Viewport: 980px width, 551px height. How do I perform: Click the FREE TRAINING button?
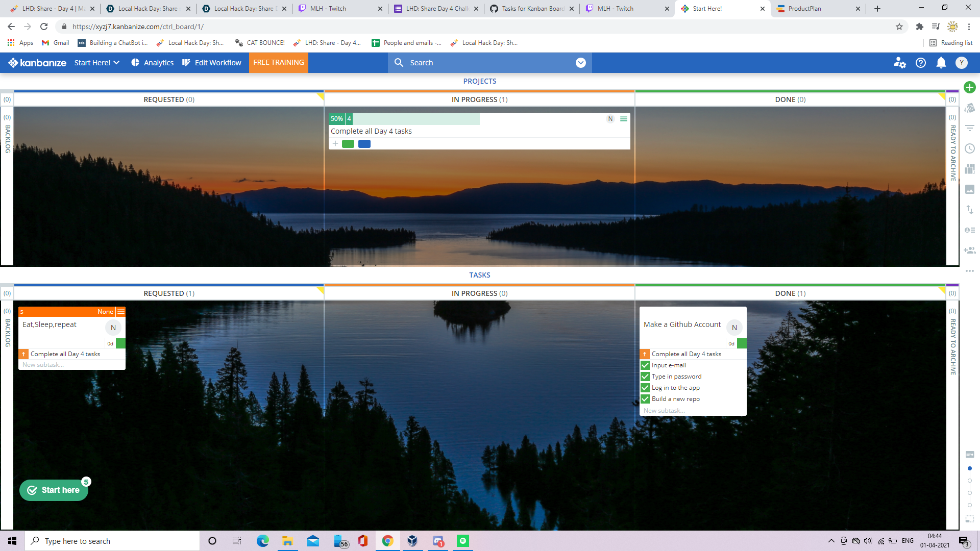pos(278,62)
